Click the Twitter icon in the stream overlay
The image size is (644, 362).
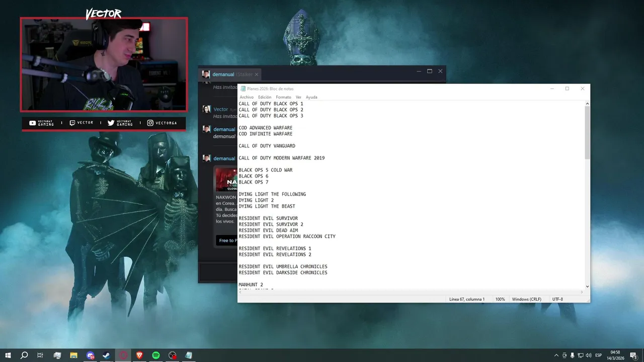(x=111, y=123)
